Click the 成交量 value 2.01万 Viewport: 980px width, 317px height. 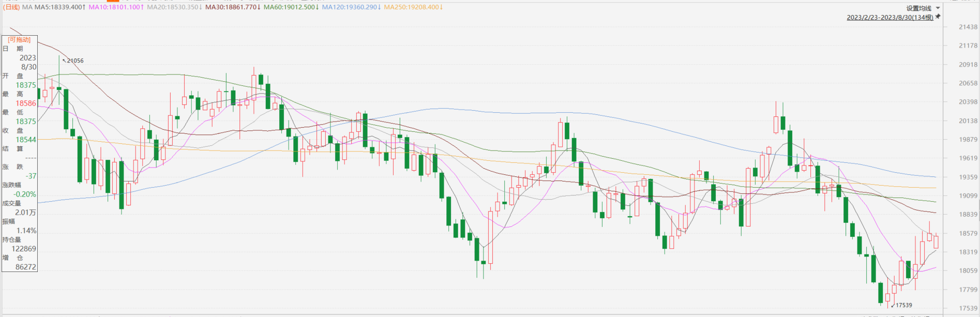[x=25, y=213]
